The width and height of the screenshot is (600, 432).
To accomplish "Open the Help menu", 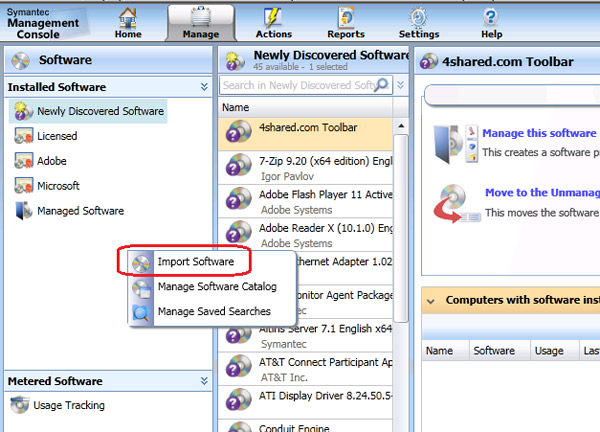I will pos(491,23).
